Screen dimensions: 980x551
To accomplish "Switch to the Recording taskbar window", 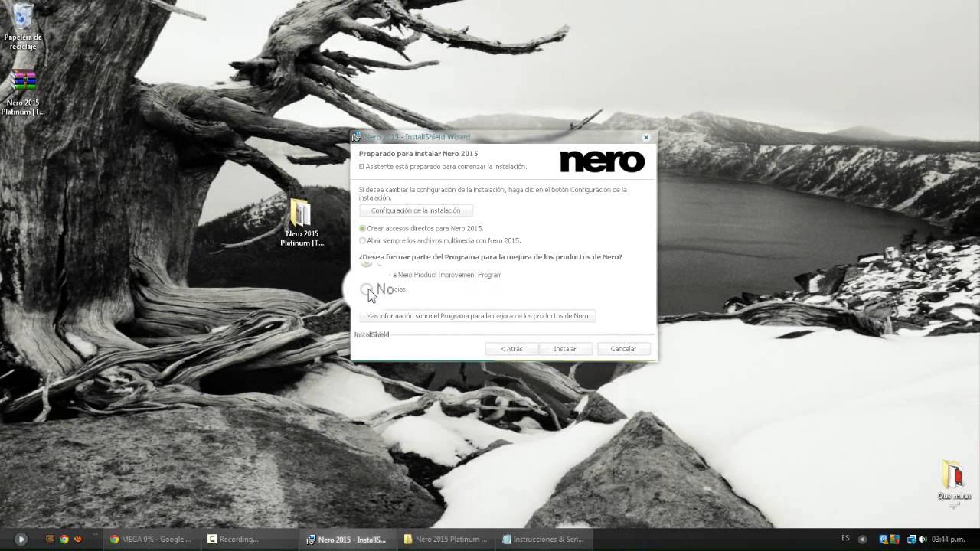I will pos(250,539).
